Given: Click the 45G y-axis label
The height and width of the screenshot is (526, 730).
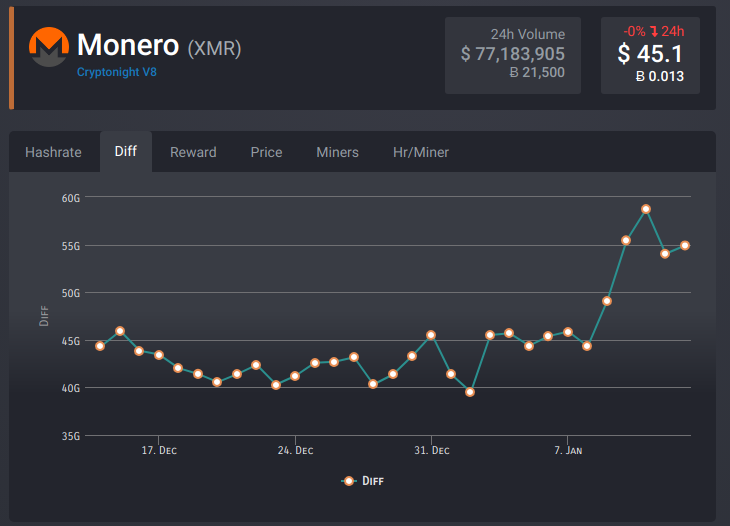Looking at the screenshot, I should click(71, 341).
